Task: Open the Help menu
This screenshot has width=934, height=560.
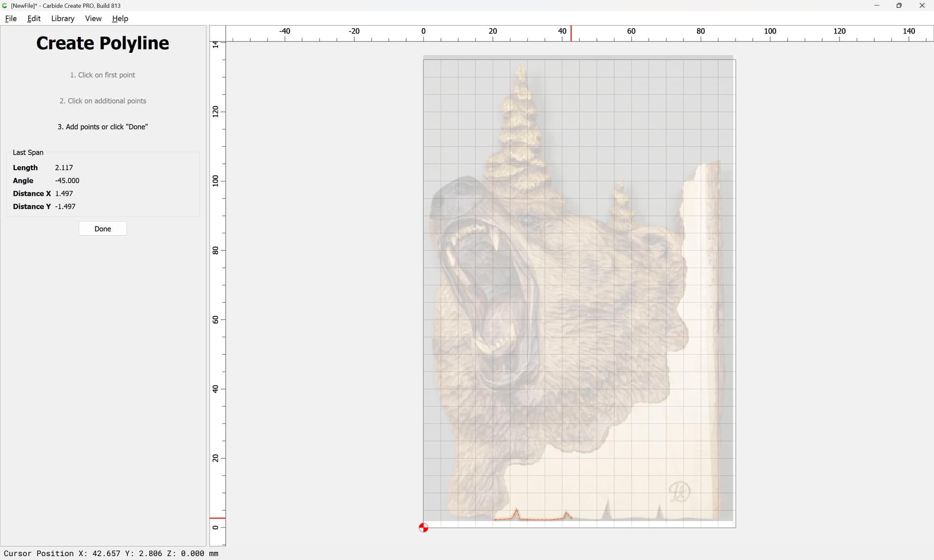Action: (120, 18)
